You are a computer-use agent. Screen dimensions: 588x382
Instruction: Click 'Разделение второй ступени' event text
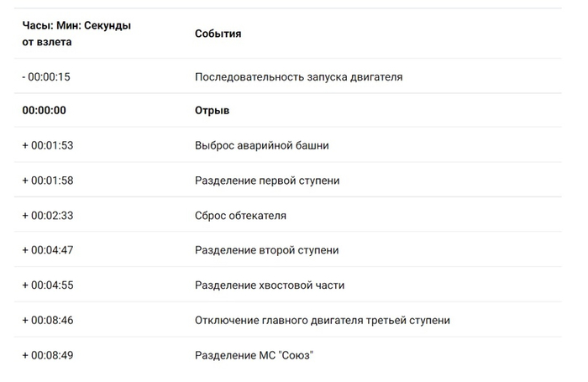tap(267, 250)
